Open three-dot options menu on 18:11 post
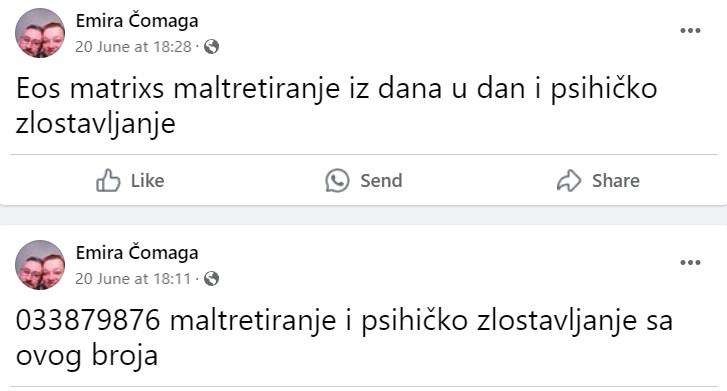The height and width of the screenshot is (391, 727). [x=690, y=263]
